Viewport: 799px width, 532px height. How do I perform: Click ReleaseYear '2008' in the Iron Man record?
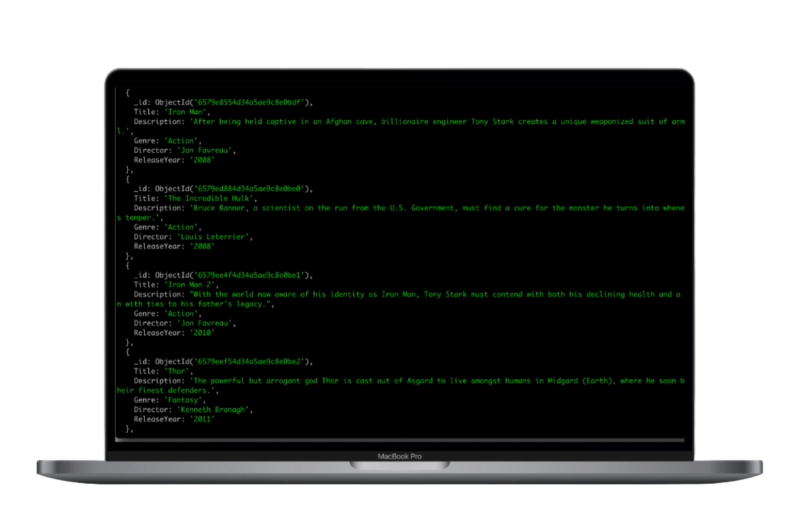pyautogui.click(x=202, y=160)
